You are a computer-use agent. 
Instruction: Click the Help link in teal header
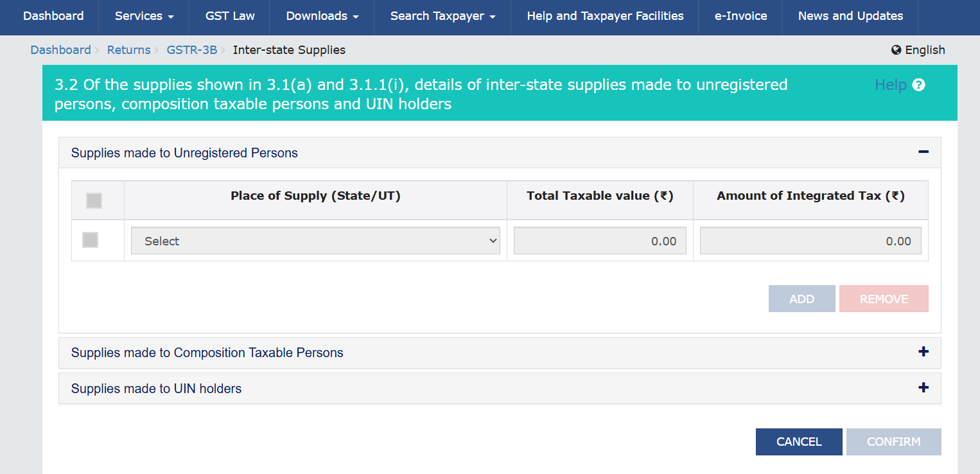point(891,85)
